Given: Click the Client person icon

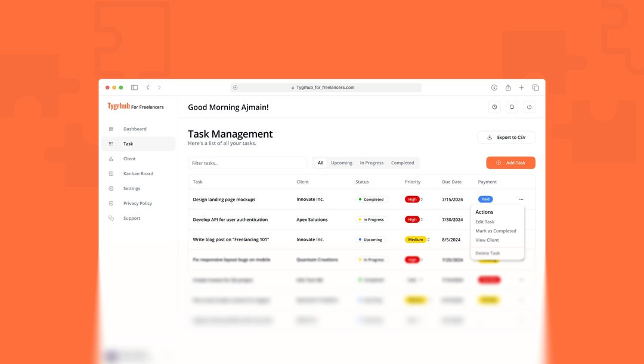Looking at the screenshot, I should click(x=111, y=159).
